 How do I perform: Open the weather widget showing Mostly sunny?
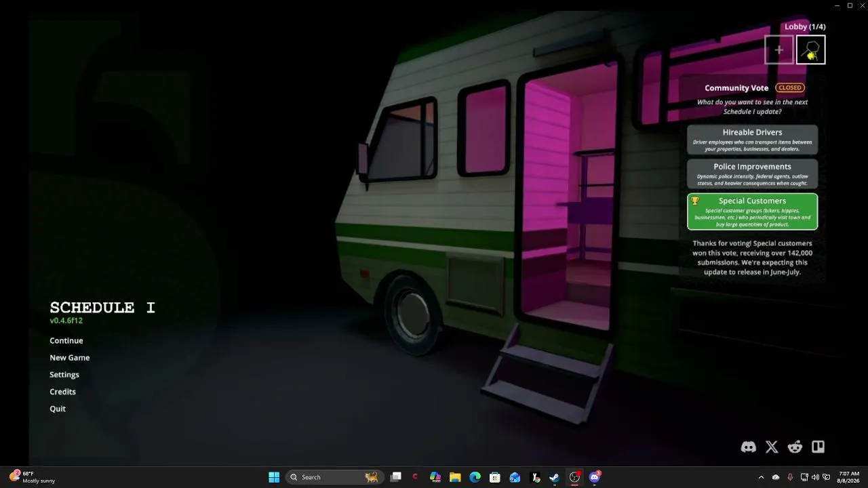click(x=33, y=477)
